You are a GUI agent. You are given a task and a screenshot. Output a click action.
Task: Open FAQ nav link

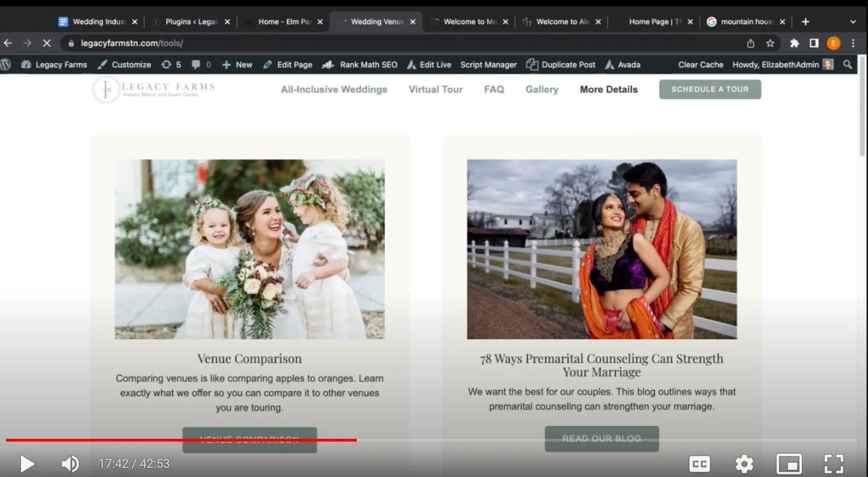[x=494, y=89]
